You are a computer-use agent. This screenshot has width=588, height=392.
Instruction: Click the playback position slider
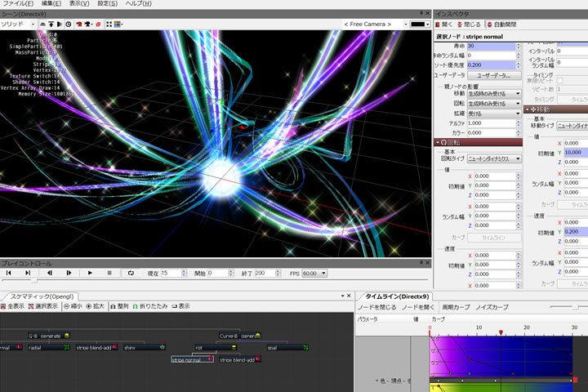33,281
